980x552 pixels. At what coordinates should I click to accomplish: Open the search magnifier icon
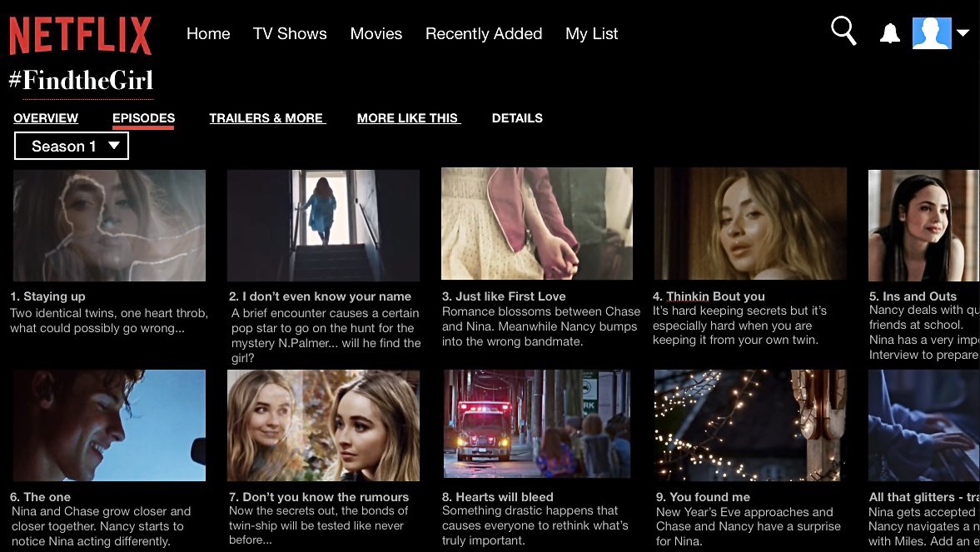point(843,31)
